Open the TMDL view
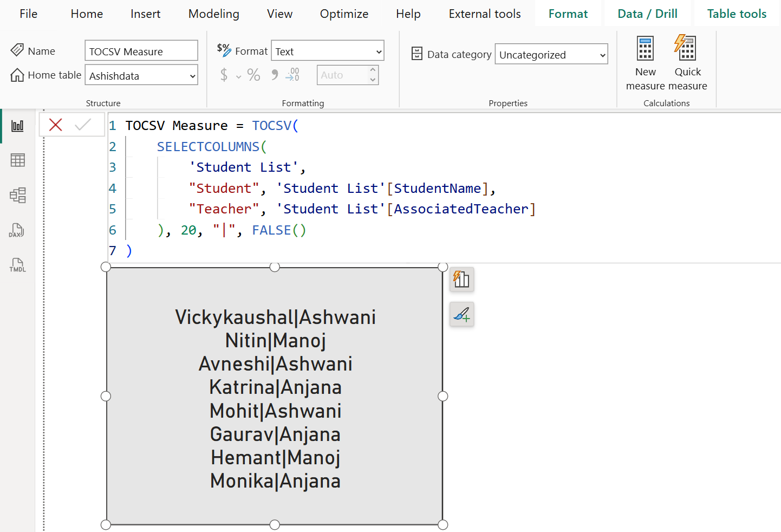 pyautogui.click(x=16, y=264)
